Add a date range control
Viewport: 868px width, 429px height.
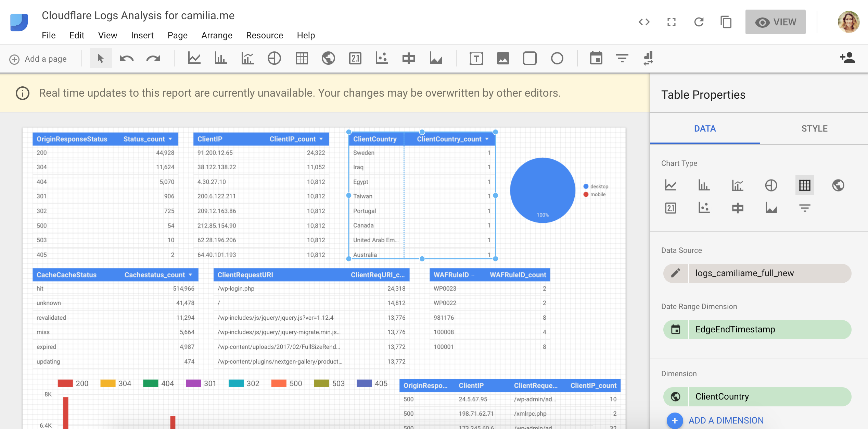tap(596, 58)
